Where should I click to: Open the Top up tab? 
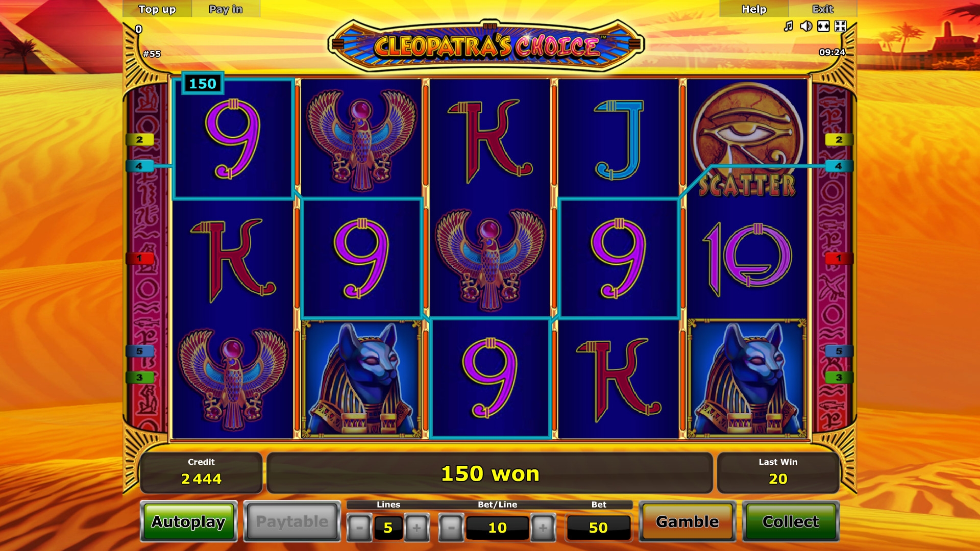(x=157, y=9)
